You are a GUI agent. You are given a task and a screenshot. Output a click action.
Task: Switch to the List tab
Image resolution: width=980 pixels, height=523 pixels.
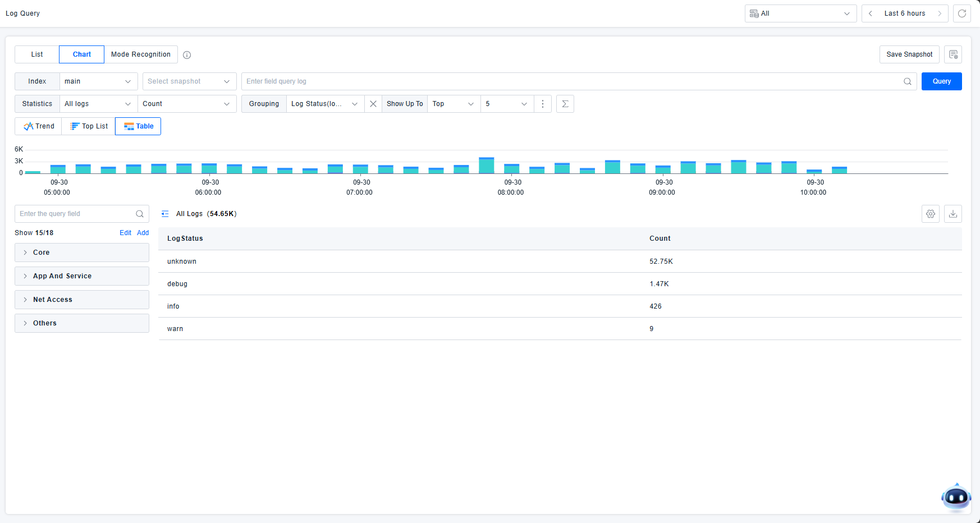[37, 54]
